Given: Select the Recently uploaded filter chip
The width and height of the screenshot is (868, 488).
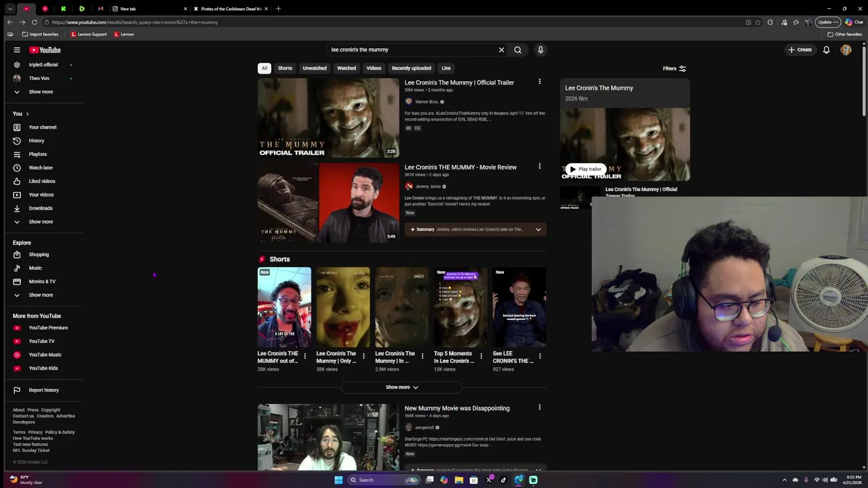Looking at the screenshot, I should 411,68.
